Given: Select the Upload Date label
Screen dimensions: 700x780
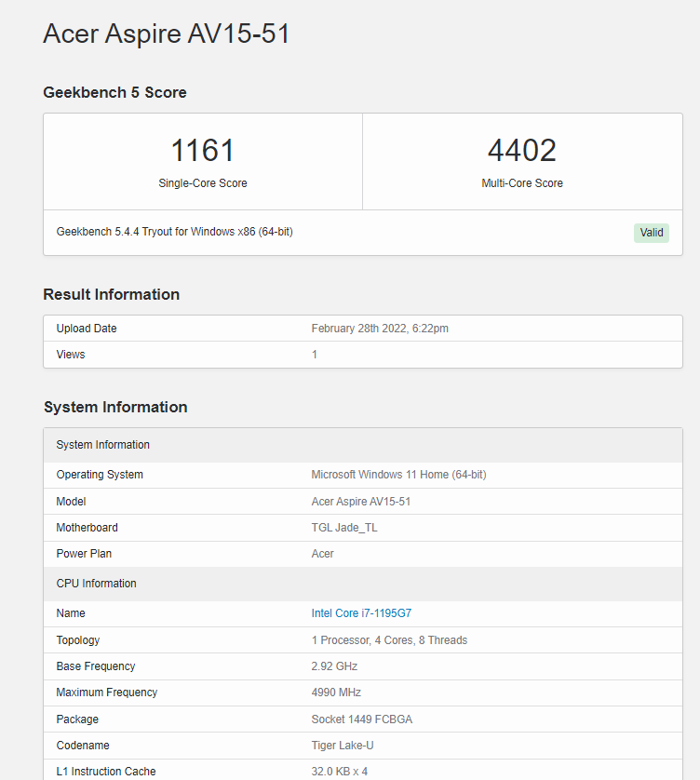Looking at the screenshot, I should [x=87, y=329].
